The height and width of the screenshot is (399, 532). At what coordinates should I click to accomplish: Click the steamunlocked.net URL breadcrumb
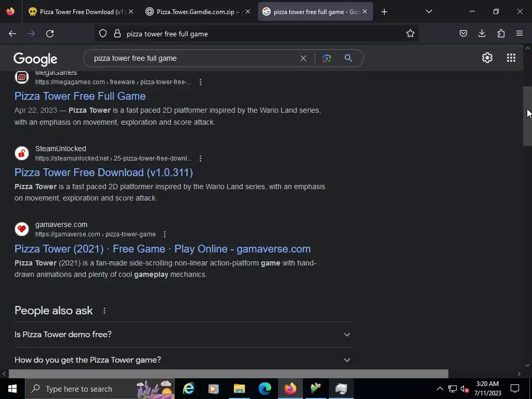click(x=113, y=158)
